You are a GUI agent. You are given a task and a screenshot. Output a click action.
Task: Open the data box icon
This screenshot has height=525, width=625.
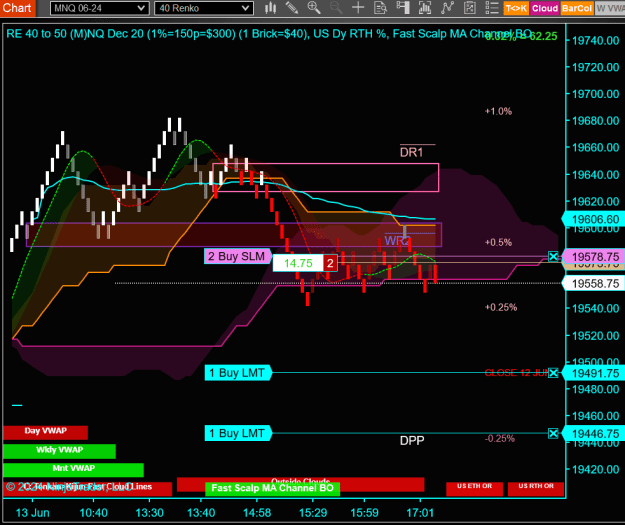(380, 8)
